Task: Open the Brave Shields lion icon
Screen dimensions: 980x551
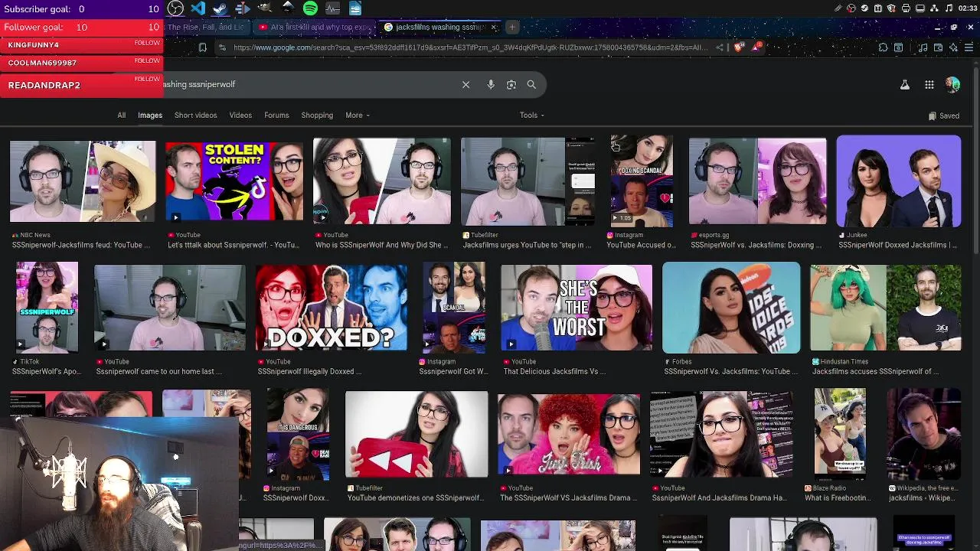Action: click(739, 47)
